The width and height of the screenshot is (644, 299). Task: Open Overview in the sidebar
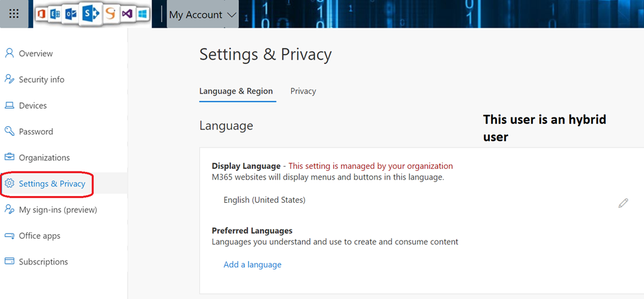pyautogui.click(x=35, y=53)
